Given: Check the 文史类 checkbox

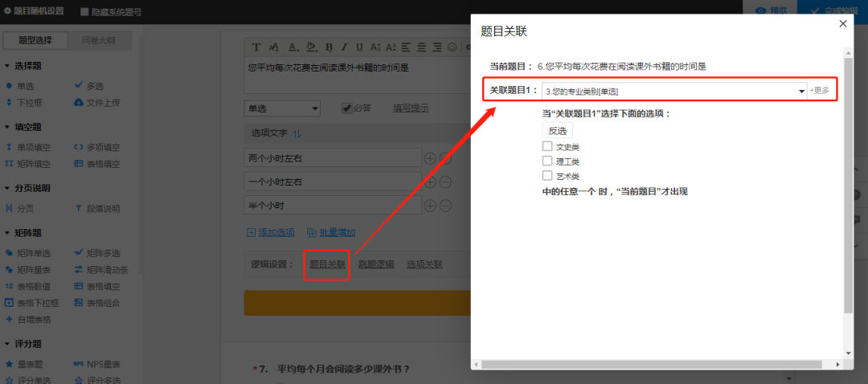Looking at the screenshot, I should point(547,146).
